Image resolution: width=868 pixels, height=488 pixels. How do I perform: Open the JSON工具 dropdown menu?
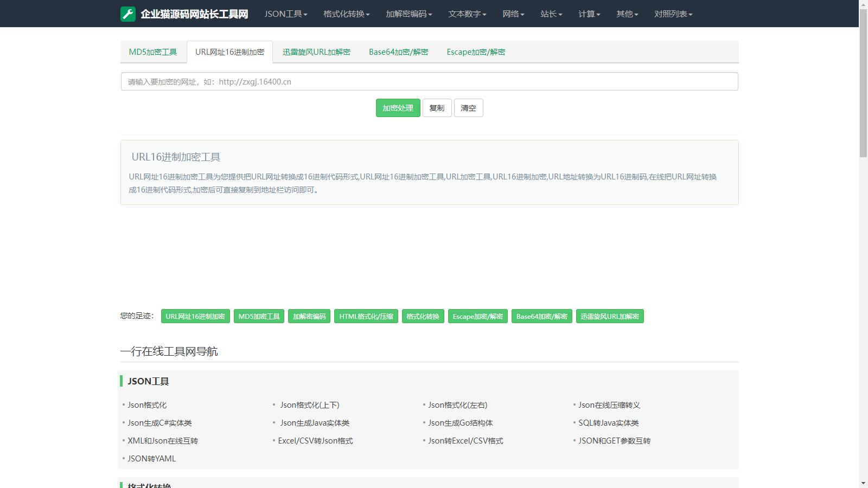coord(285,14)
